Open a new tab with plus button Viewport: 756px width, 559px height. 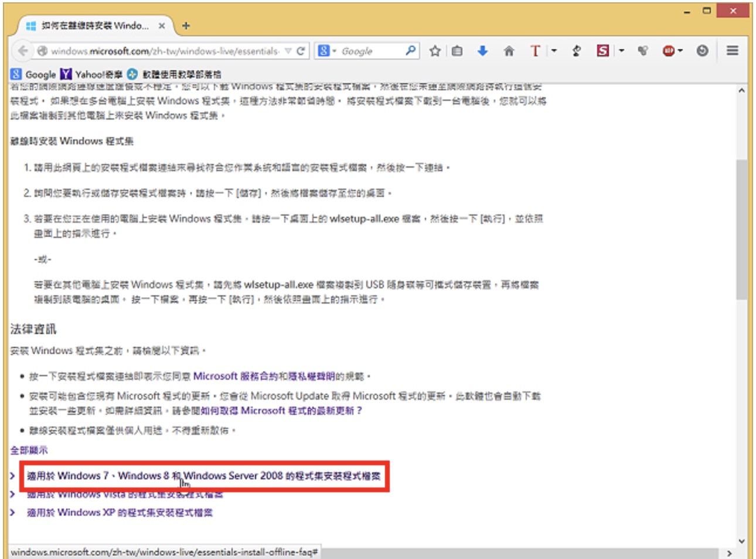tap(186, 26)
